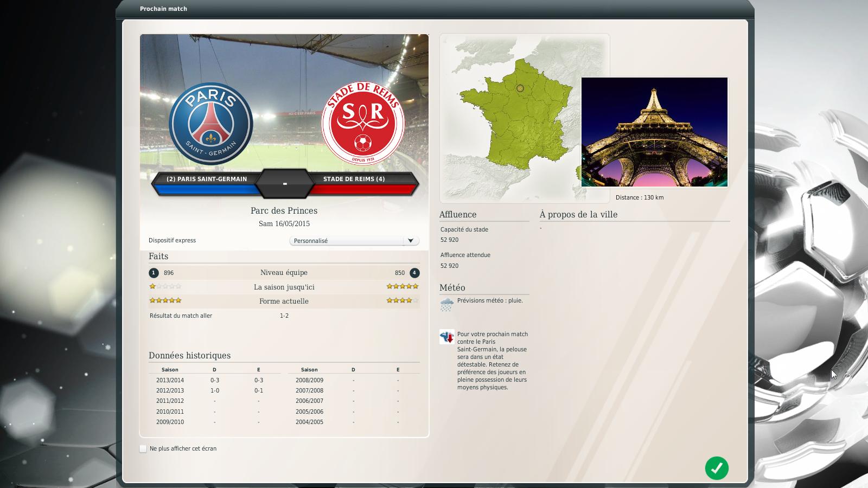This screenshot has height=488, width=868.
Task: Click Reims' four-star current form rating
Action: [x=403, y=300]
